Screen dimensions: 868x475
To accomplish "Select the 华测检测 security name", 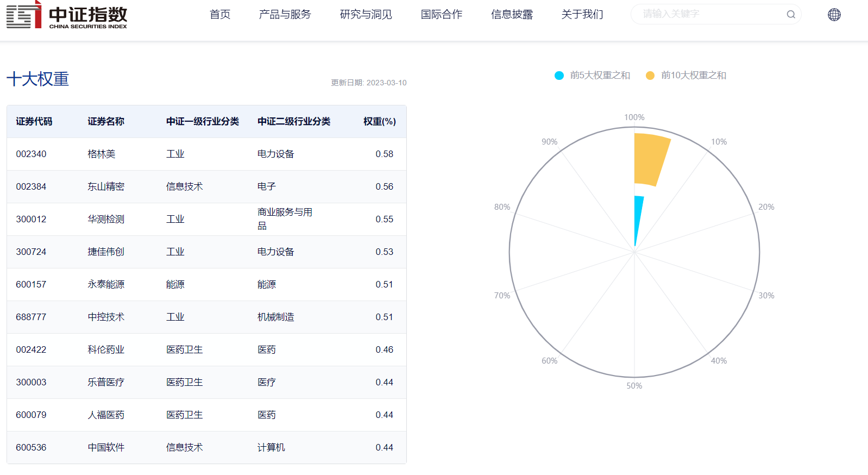I will tap(106, 220).
